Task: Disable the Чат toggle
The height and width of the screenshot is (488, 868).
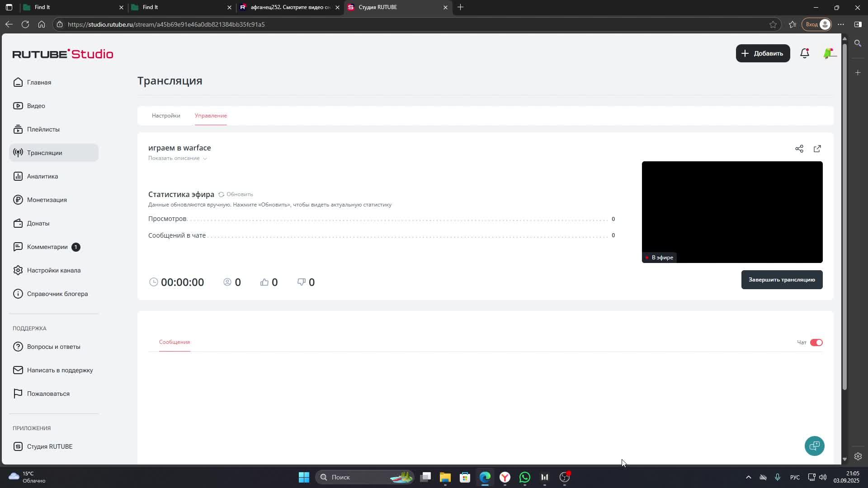Action: coord(816,343)
